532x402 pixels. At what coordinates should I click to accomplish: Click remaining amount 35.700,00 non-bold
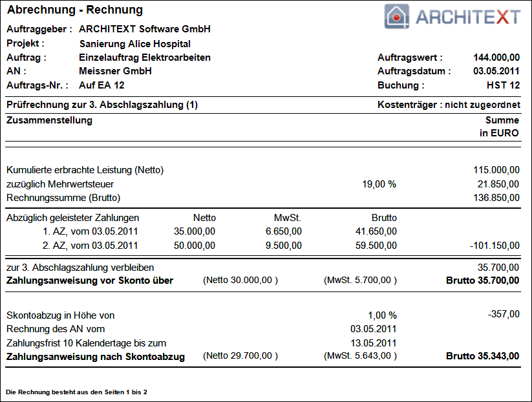point(498,268)
